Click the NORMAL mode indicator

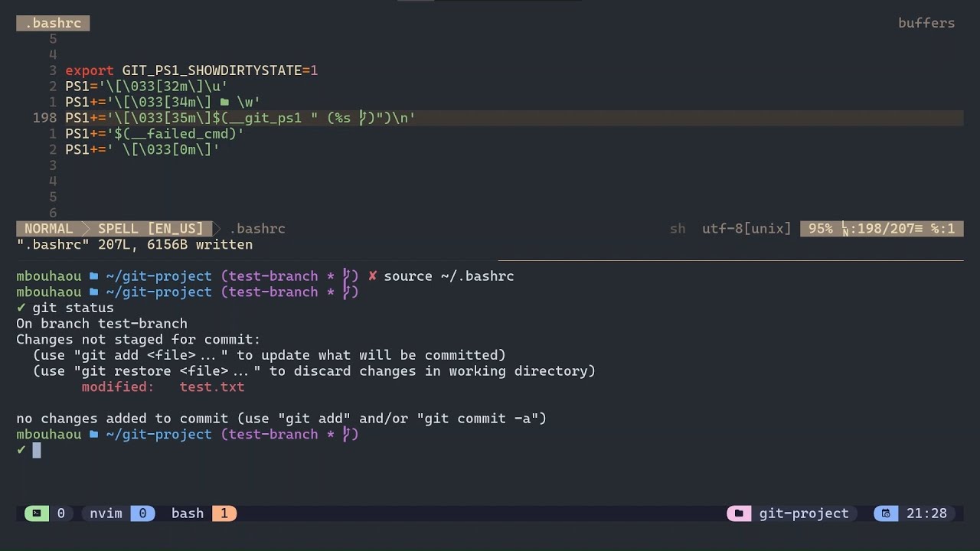coord(49,229)
